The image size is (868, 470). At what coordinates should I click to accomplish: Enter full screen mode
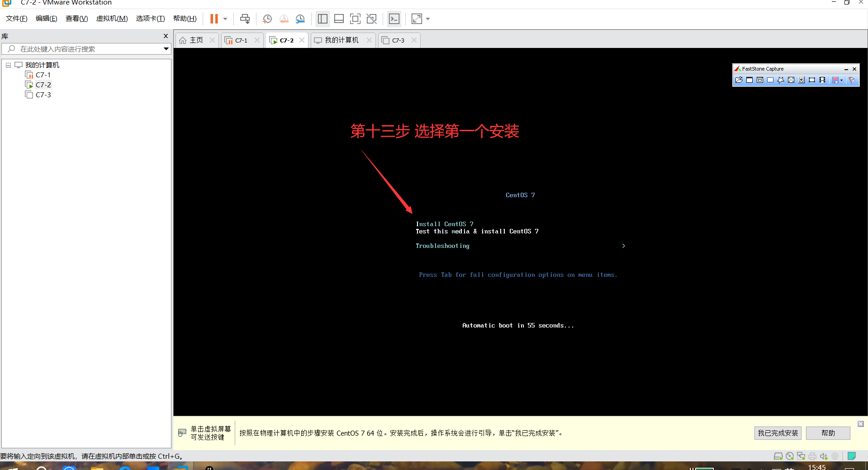click(356, 19)
